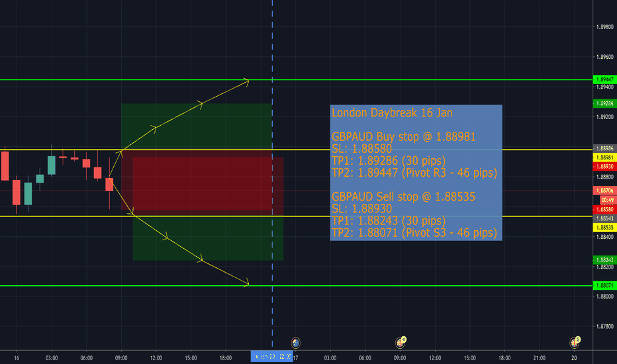Image resolution: width=617 pixels, height=364 pixels.
Task: Open the UK event marker with badge 2
Action: [575, 342]
